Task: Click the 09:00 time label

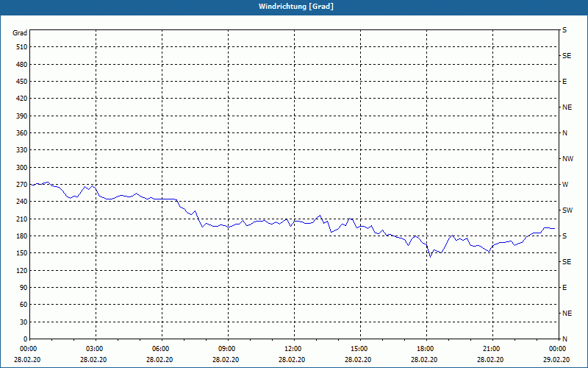Action: pyautogui.click(x=228, y=348)
